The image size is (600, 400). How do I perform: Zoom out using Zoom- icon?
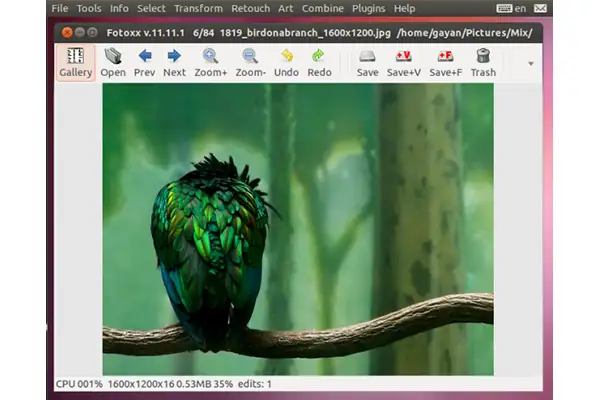pos(250,62)
